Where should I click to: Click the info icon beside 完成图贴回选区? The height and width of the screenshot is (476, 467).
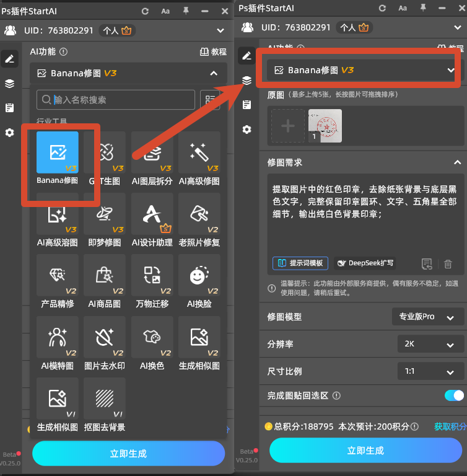pos(336,395)
